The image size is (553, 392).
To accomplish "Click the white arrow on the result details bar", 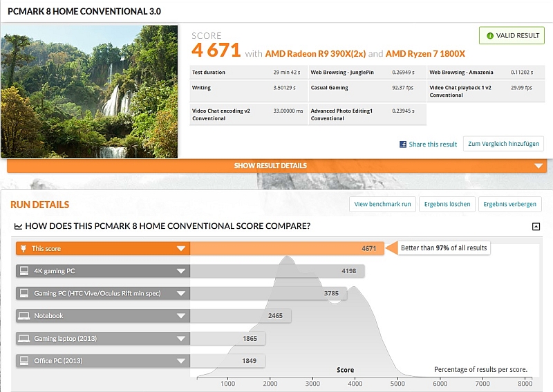I will (538, 166).
